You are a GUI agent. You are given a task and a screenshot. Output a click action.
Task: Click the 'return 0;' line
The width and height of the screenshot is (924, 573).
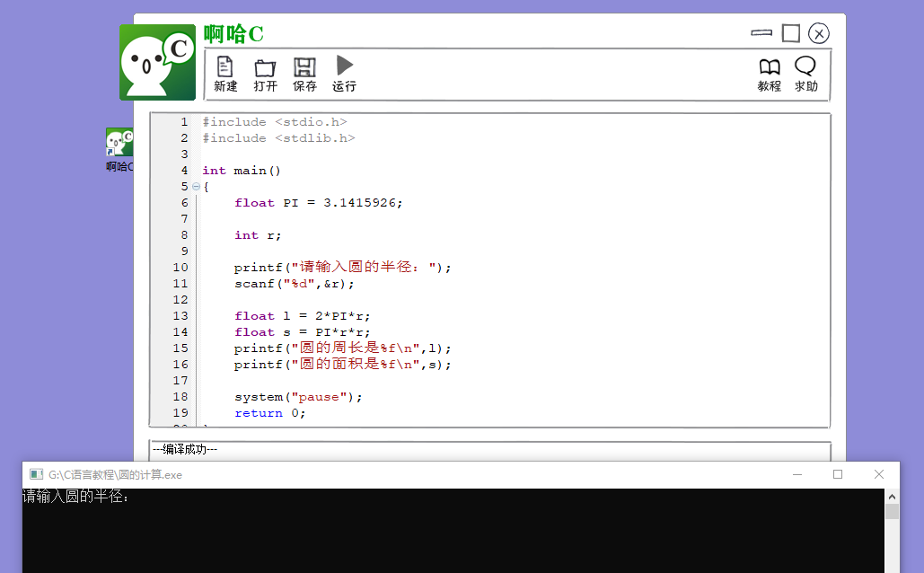(x=270, y=413)
